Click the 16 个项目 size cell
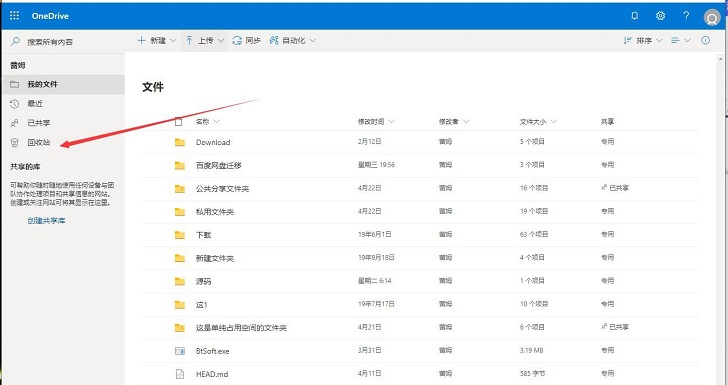Screen dimensions: 728x385 pyautogui.click(x=533, y=188)
